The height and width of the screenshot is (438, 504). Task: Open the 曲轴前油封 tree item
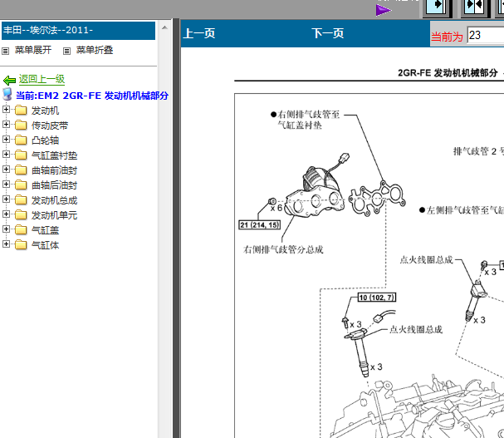[54, 170]
